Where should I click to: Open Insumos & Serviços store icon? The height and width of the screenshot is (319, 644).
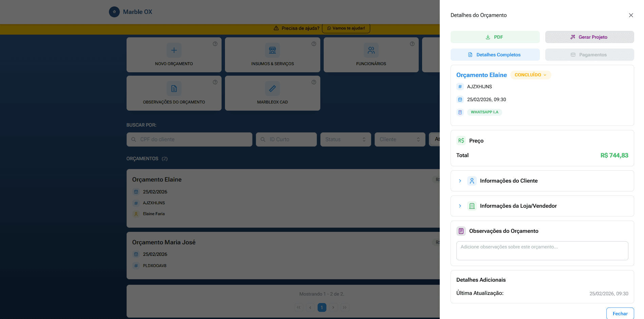(272, 50)
